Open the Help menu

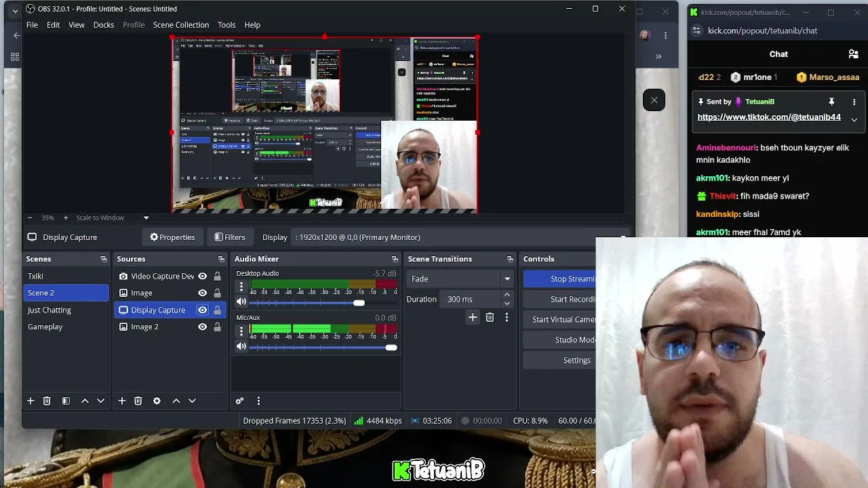tap(252, 24)
